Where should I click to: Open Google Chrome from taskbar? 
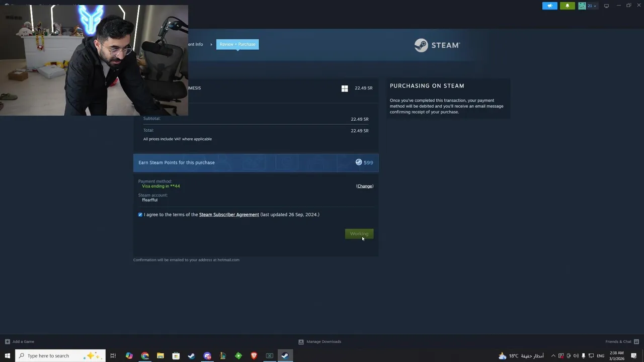pos(145,356)
